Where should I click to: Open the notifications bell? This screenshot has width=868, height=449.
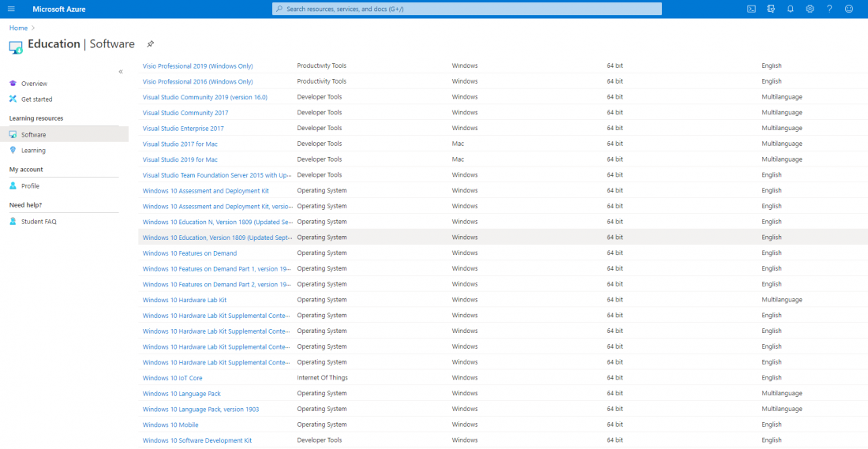pyautogui.click(x=791, y=9)
